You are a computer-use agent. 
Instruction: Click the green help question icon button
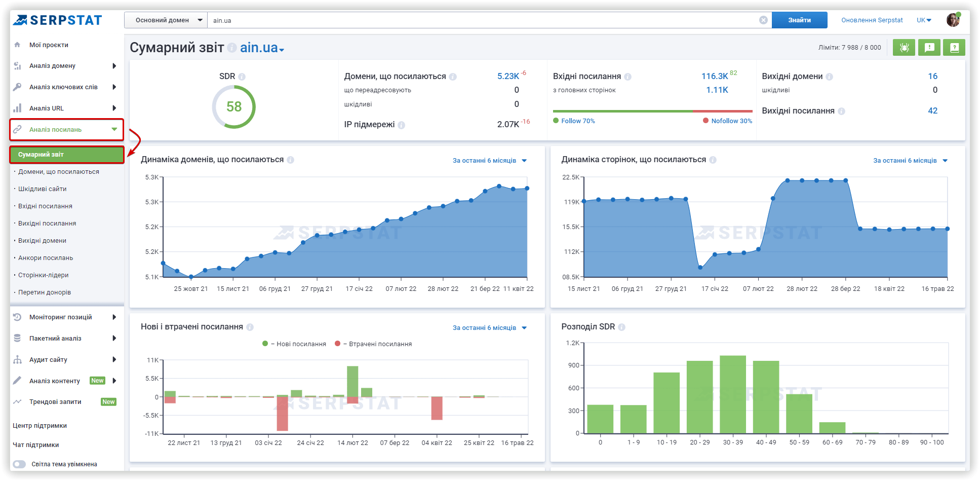[x=954, y=48]
